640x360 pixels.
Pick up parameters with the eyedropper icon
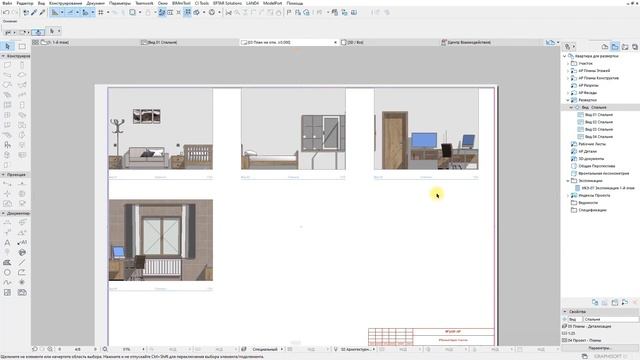pyautogui.click(x=34, y=13)
